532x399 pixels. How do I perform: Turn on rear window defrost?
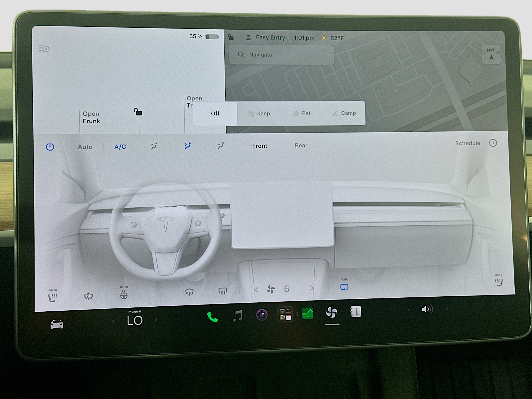point(222,291)
